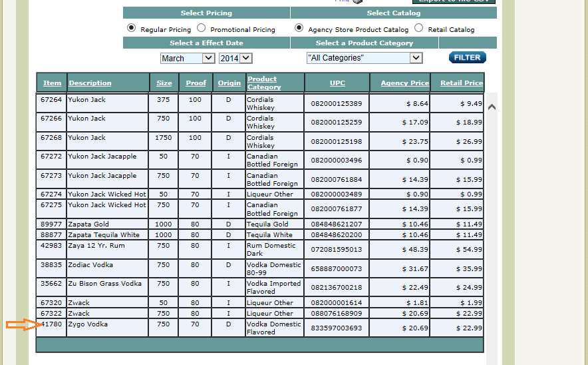This screenshot has width=588, height=365.
Task: Click item number 67264
Action: (51, 99)
